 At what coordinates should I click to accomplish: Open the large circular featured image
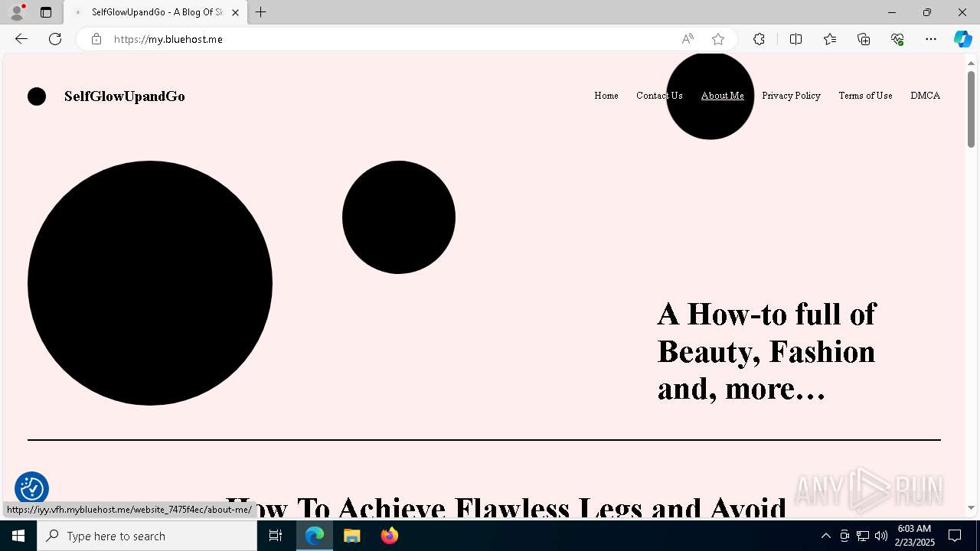click(x=150, y=283)
